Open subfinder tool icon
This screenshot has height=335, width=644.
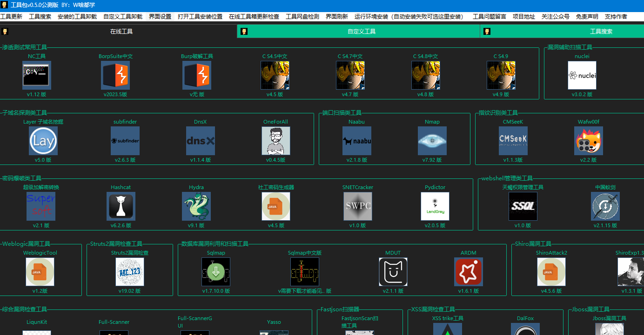[x=125, y=141]
